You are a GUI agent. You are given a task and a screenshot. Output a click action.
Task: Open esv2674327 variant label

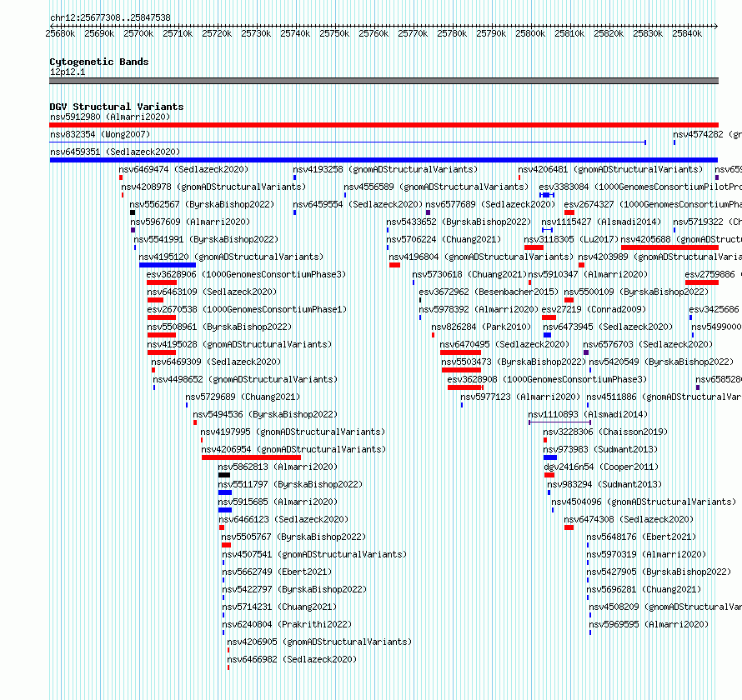click(x=653, y=204)
